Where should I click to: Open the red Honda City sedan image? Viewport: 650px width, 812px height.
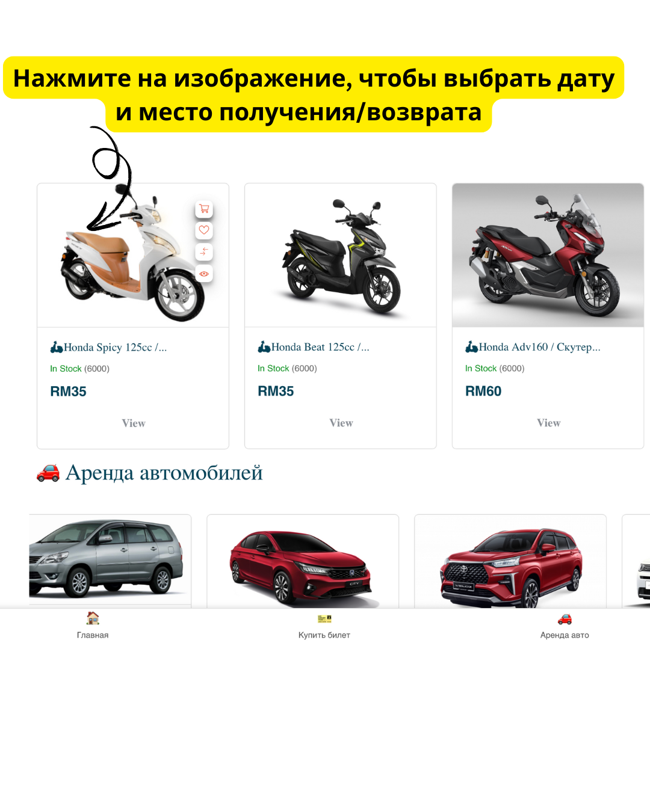pyautogui.click(x=303, y=561)
